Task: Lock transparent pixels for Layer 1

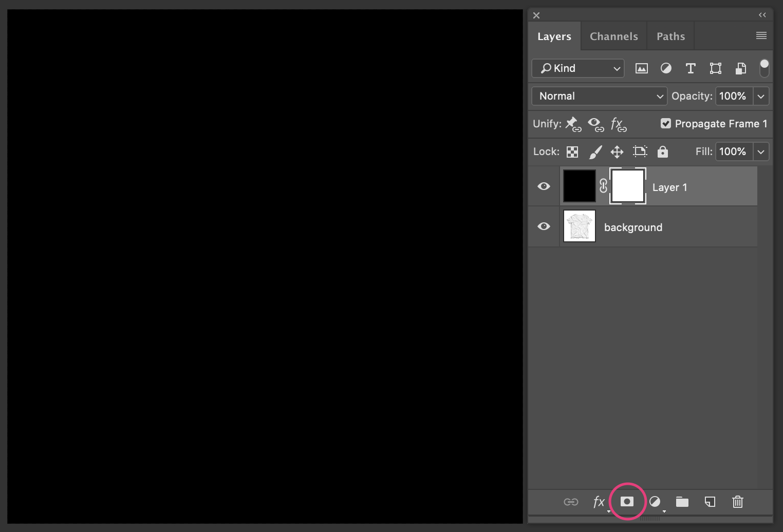Action: click(571, 151)
